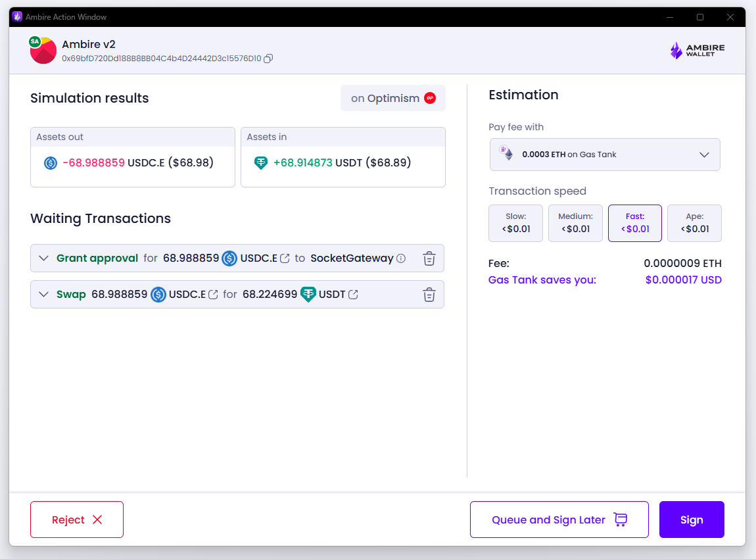Click the ETH Gas Tank token icon
The width and height of the screenshot is (756, 559).
[x=506, y=153]
